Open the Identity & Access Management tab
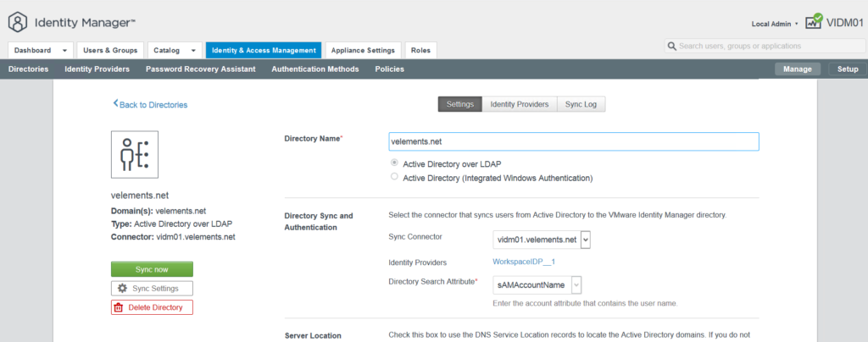Viewport: 868px width, 342px height. 264,50
